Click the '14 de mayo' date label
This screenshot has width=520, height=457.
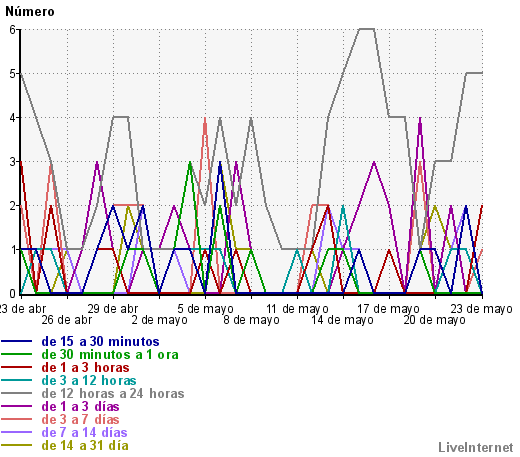(x=343, y=320)
